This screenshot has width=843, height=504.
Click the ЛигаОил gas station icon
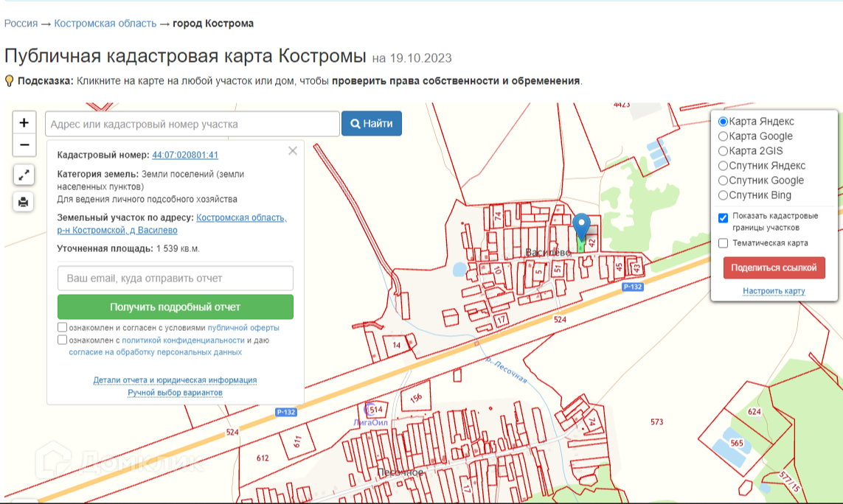coord(369,409)
